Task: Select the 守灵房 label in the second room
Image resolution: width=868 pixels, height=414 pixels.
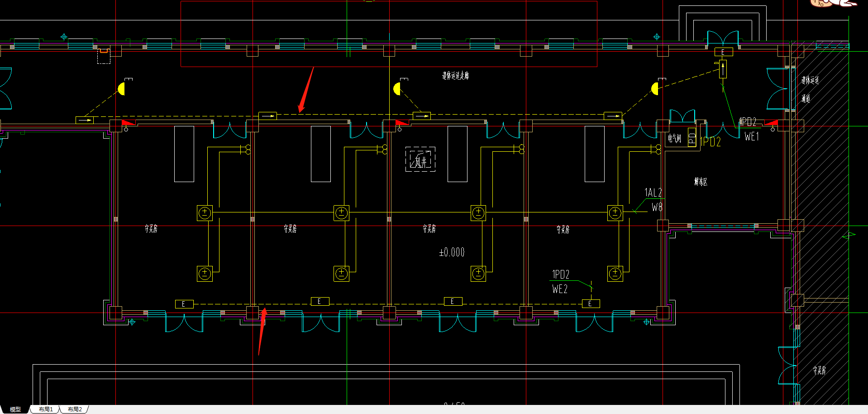Action: point(290,229)
